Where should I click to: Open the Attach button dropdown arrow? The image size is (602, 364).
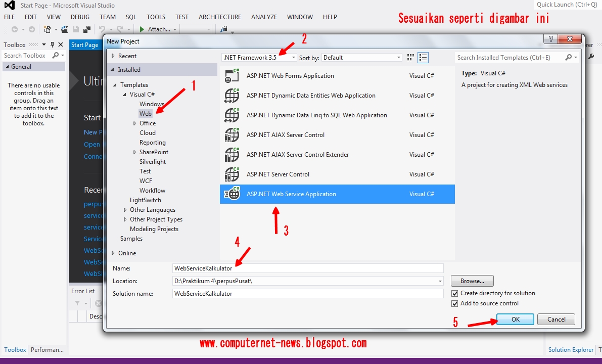175,29
